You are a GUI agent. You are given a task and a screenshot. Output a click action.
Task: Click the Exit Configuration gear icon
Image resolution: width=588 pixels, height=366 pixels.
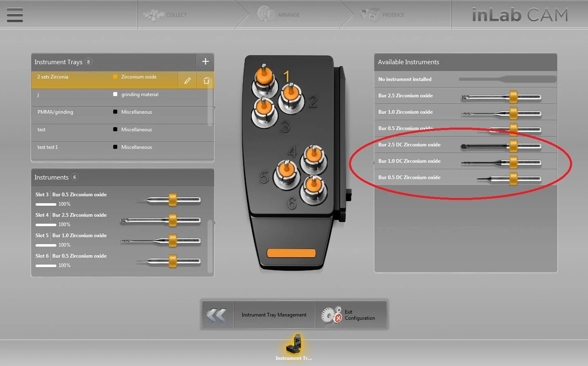coord(331,315)
